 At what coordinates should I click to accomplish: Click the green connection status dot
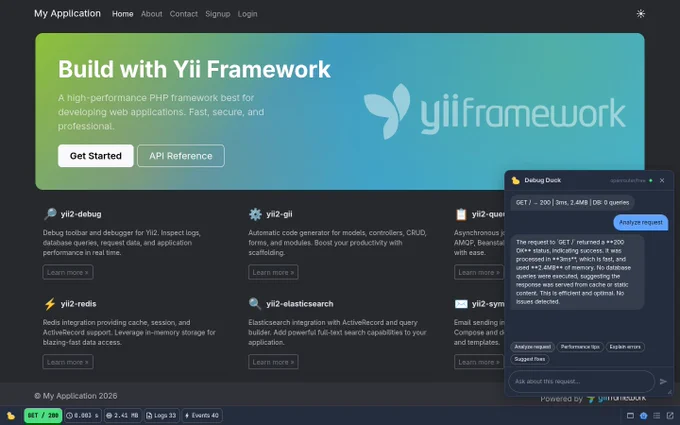coord(651,180)
